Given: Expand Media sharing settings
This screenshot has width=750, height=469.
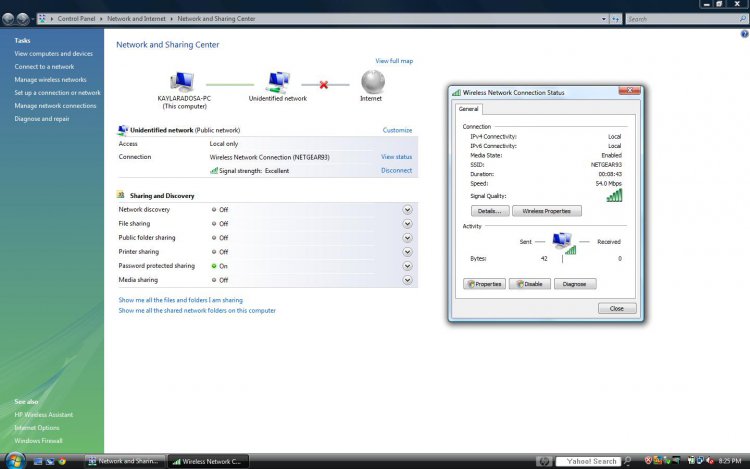Looking at the screenshot, I should click(407, 280).
